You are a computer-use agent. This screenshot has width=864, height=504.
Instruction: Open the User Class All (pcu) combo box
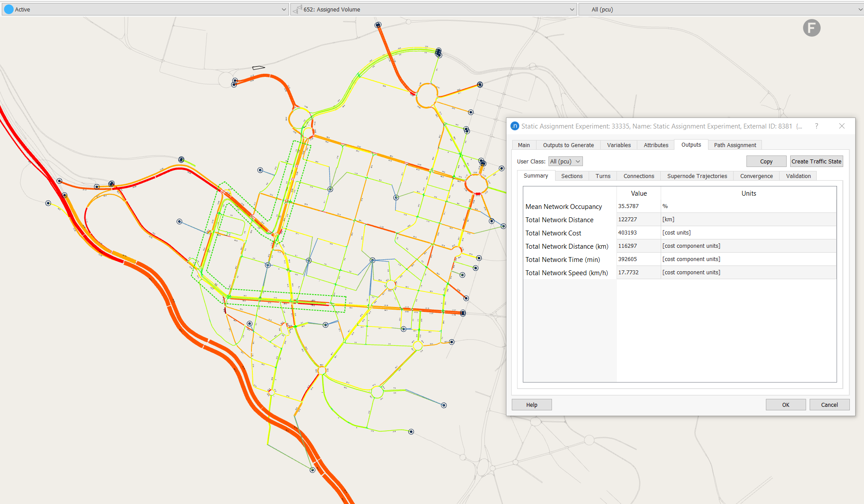click(565, 162)
